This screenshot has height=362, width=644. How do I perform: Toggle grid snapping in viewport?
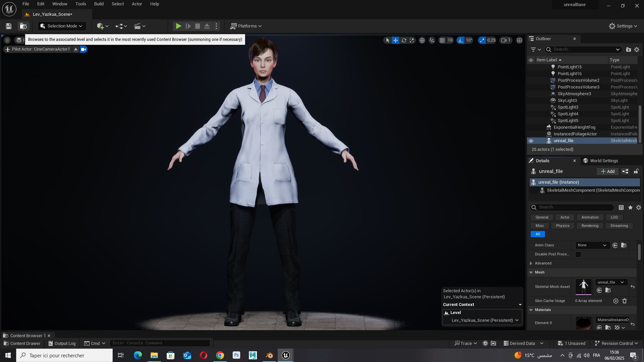(442, 40)
